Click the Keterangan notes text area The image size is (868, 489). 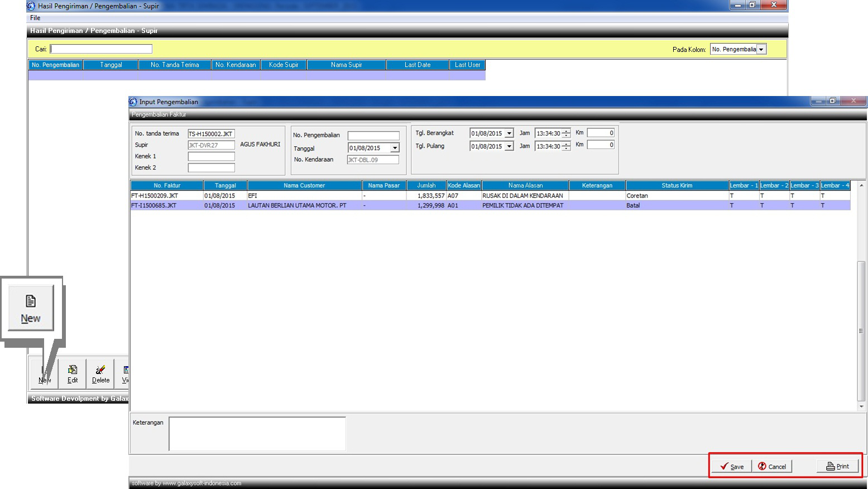tap(257, 433)
